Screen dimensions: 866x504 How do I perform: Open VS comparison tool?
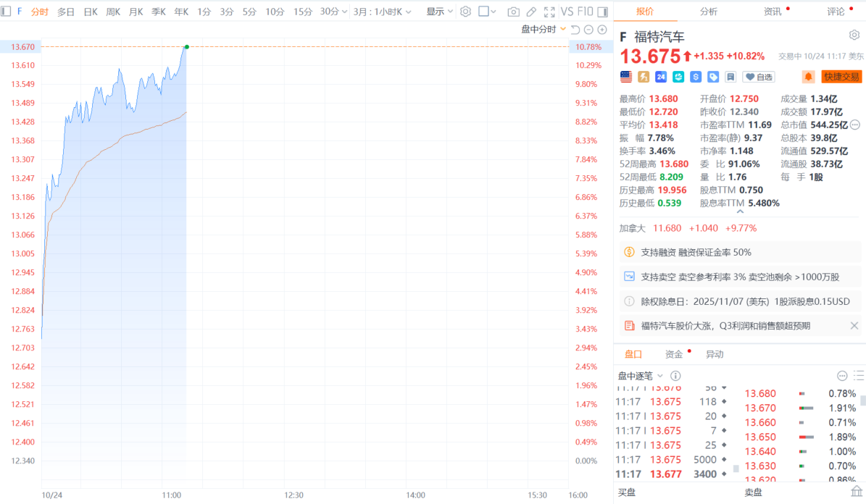click(567, 12)
